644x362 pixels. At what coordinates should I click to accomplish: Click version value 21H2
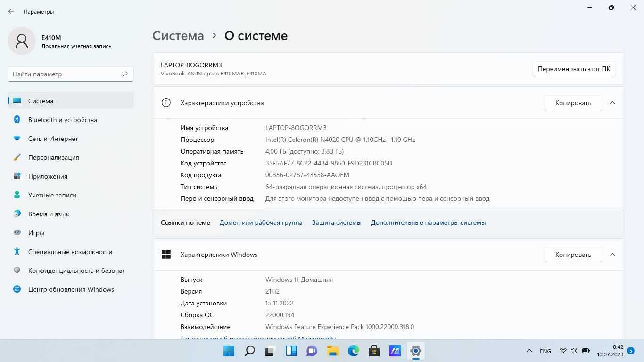pyautogui.click(x=273, y=291)
